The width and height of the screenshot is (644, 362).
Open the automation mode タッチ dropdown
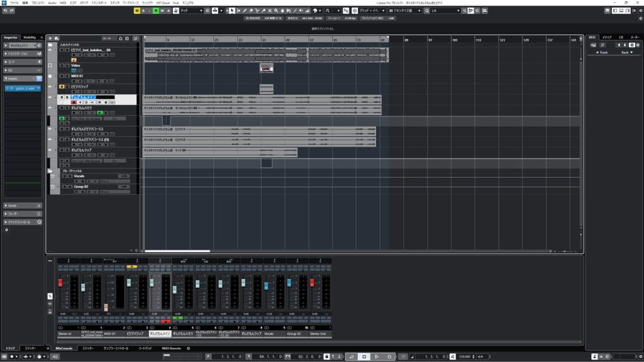tap(191, 11)
